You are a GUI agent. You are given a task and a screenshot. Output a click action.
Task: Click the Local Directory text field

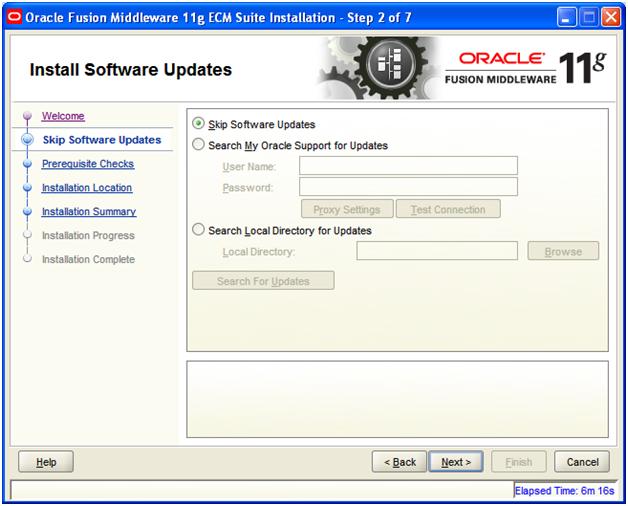(437, 251)
